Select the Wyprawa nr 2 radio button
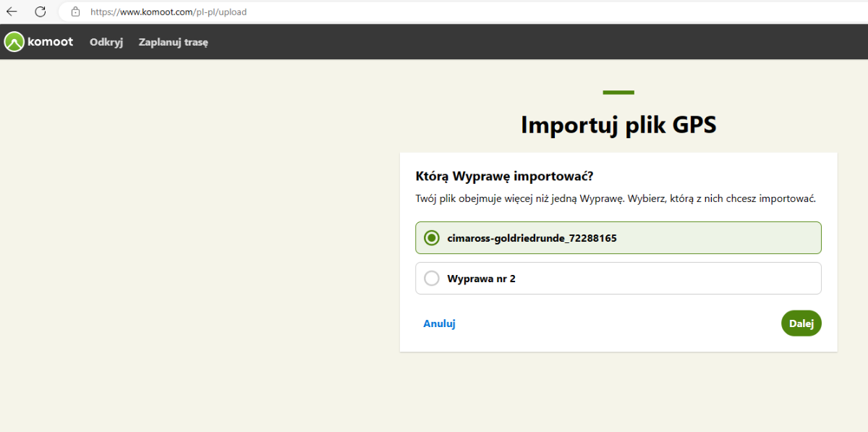This screenshot has height=432, width=868. point(432,278)
